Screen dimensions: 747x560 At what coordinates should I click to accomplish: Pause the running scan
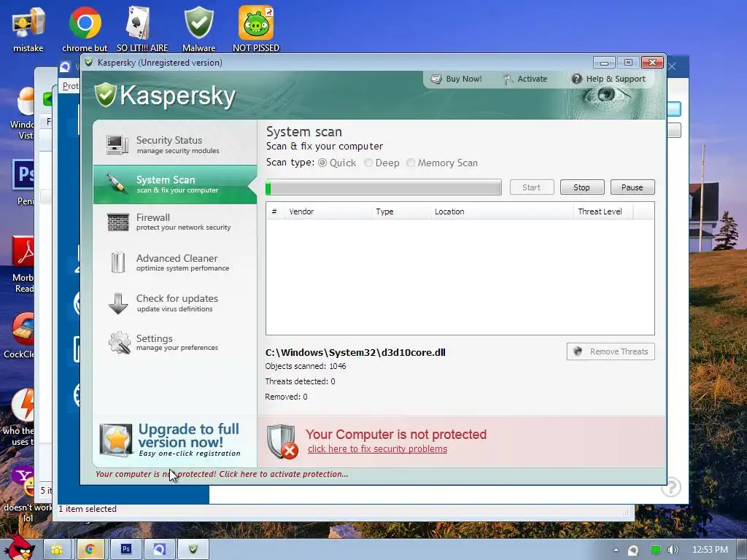pos(632,187)
